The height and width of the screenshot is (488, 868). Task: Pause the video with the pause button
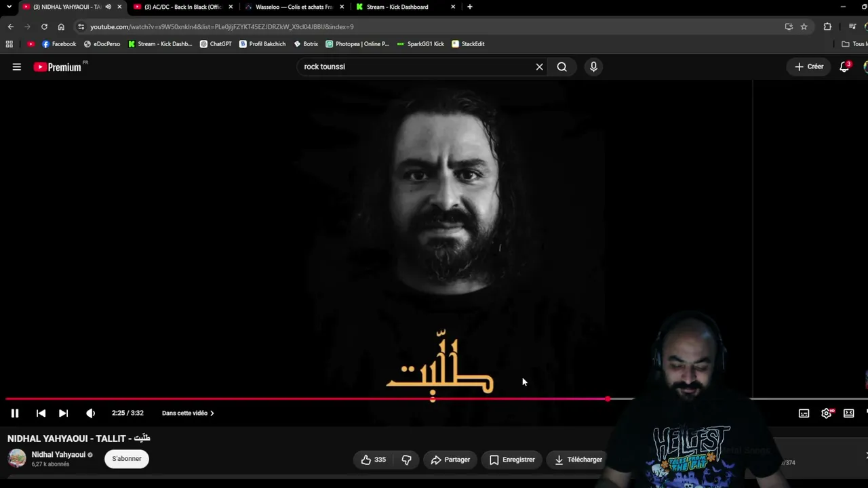[x=15, y=413]
